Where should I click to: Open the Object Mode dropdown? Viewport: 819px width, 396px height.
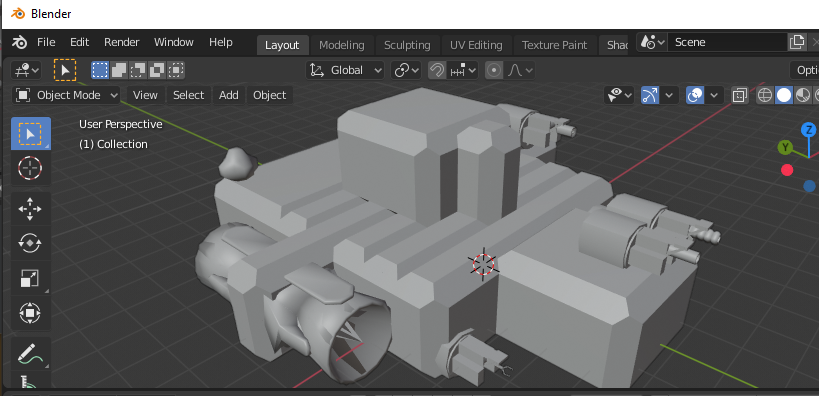tap(66, 95)
